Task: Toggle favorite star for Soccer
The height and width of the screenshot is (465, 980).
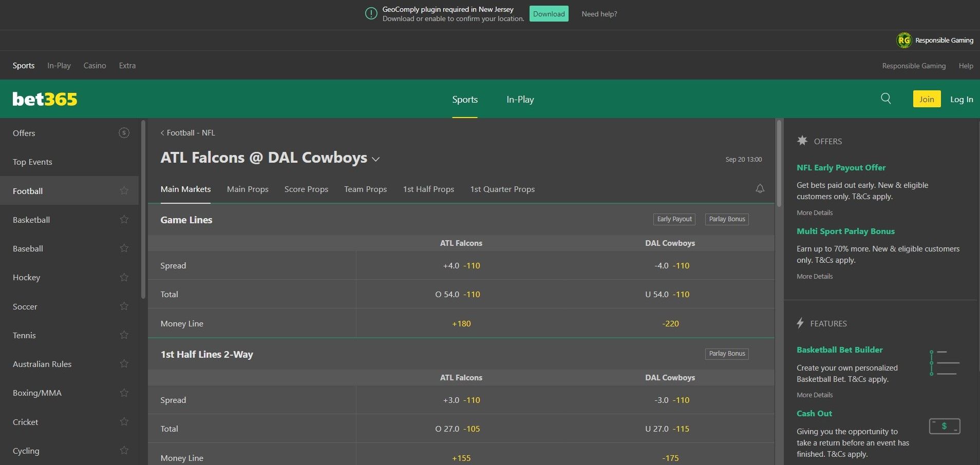Action: coord(124,306)
